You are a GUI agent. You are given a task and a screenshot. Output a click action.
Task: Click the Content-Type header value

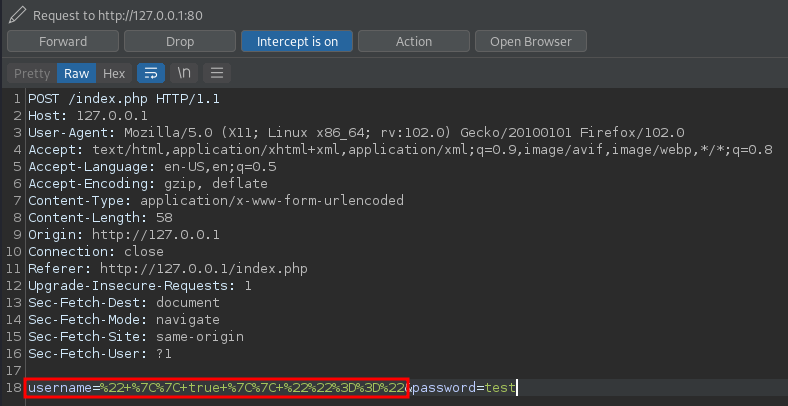pos(271,200)
